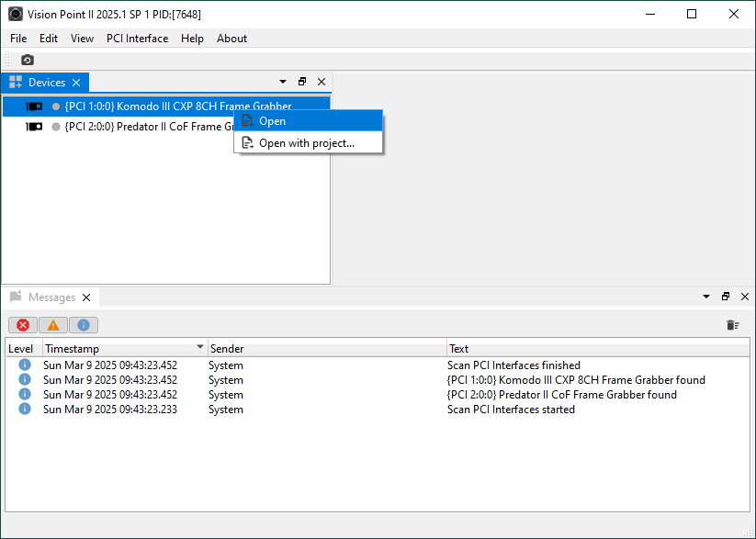This screenshot has width=756, height=539.
Task: Choose Open with project... menu entry
Action: [x=306, y=143]
